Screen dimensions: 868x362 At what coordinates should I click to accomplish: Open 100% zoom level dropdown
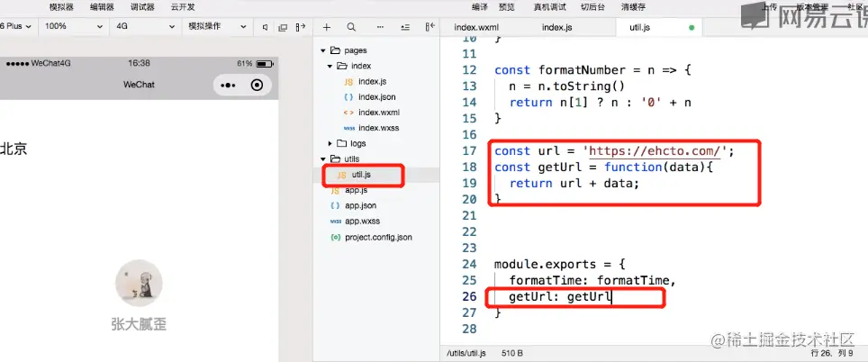74,27
